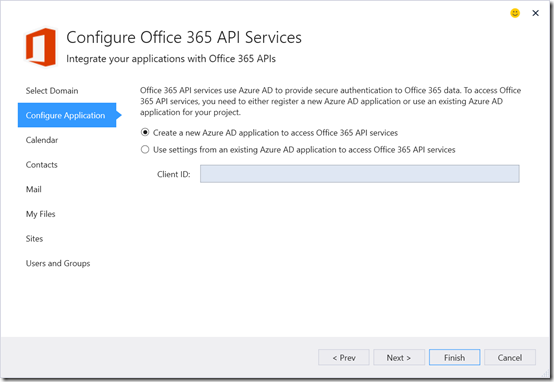Image resolution: width=554 pixels, height=382 pixels.
Task: Click the 'Client ID:' label
Action: 174,174
